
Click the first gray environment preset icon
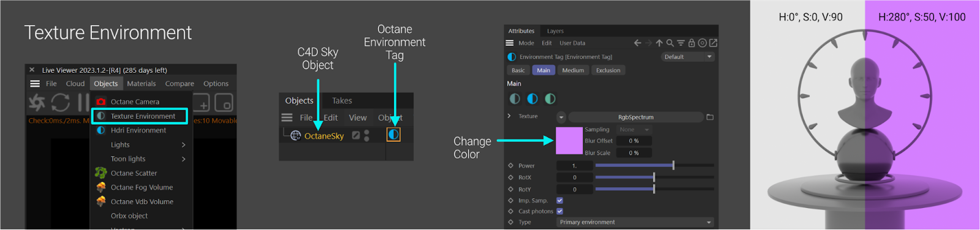(x=514, y=98)
